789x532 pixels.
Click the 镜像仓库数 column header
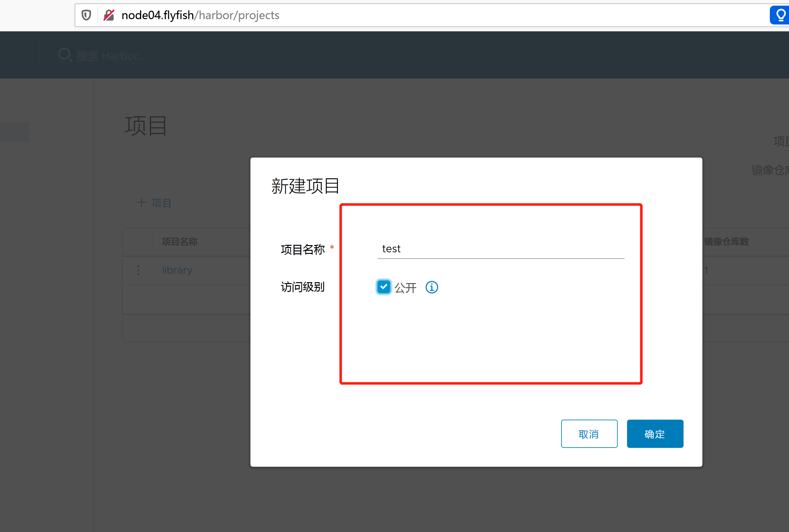point(726,242)
